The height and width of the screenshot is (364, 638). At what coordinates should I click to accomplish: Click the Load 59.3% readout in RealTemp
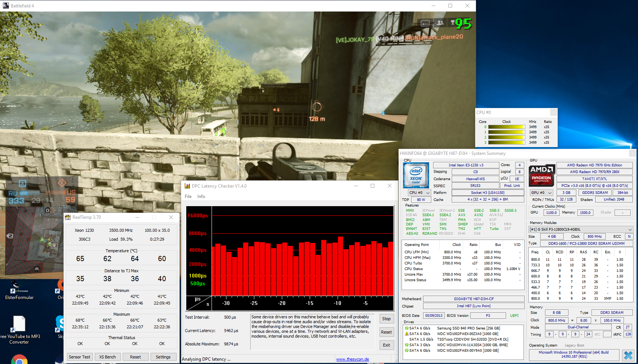tap(121, 239)
